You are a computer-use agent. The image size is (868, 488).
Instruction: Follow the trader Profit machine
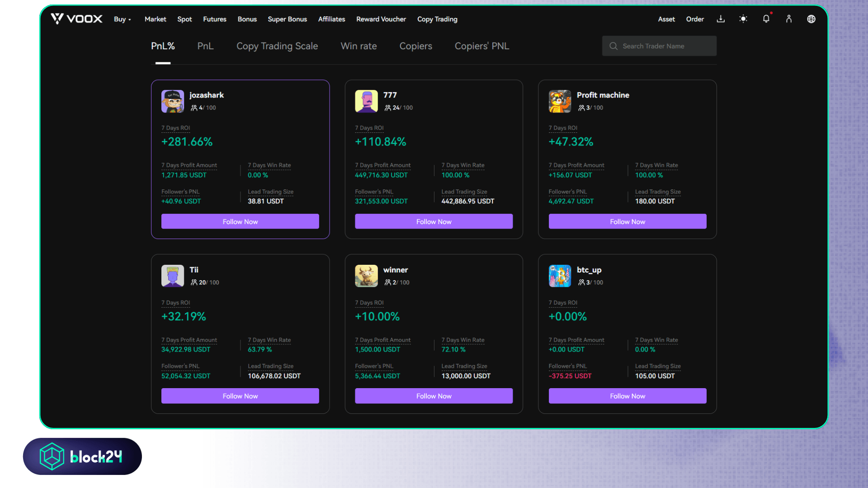tap(627, 221)
